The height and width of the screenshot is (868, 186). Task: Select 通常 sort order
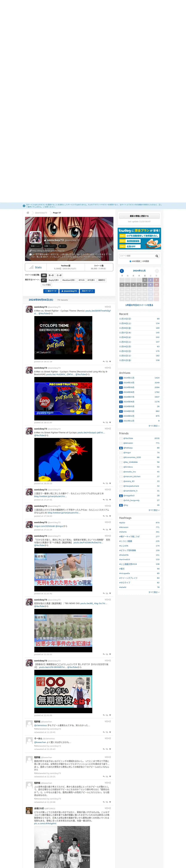[x=44, y=275]
